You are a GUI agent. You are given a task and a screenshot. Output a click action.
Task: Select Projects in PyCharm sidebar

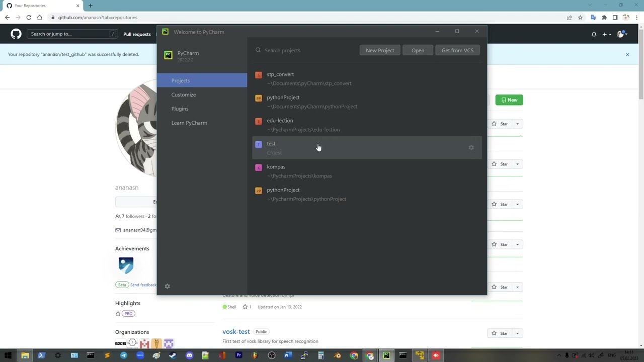(202, 80)
